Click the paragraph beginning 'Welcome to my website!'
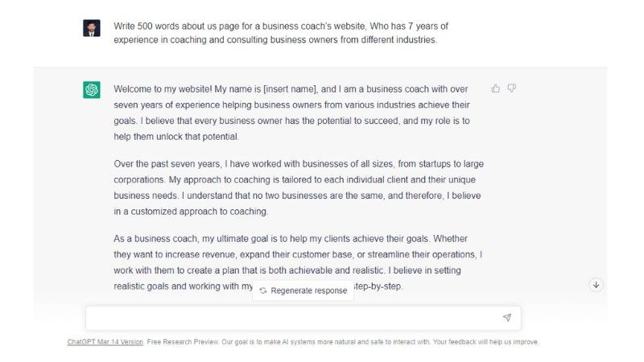 pyautogui.click(x=298, y=105)
